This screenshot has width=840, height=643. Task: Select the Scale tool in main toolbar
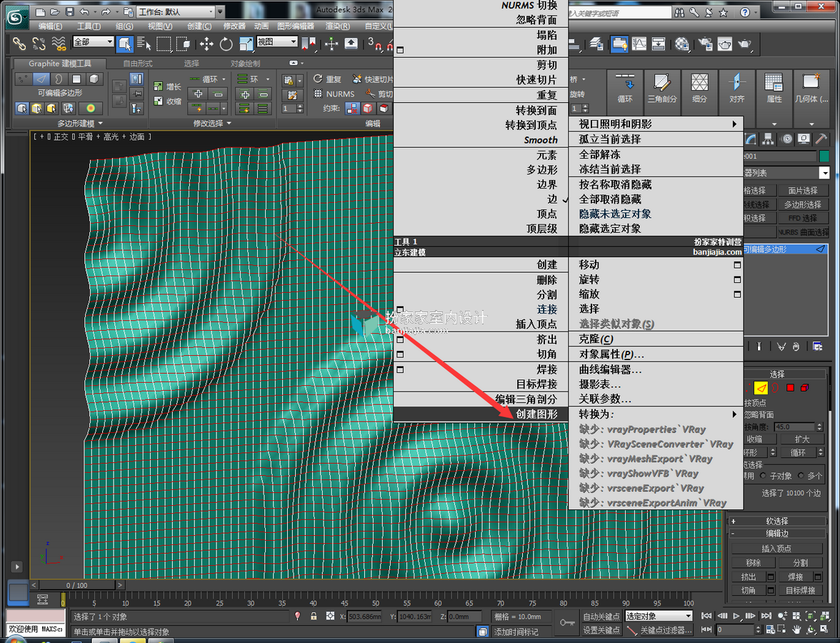click(246, 44)
